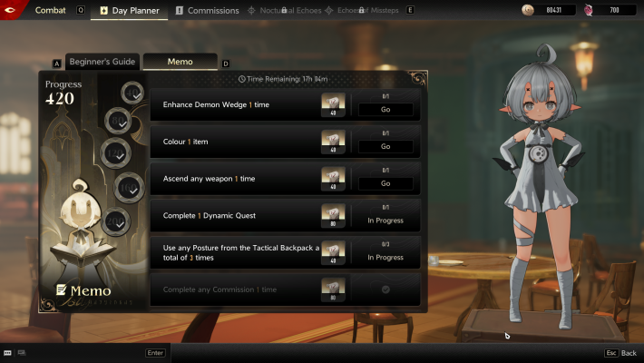This screenshot has height=363, width=644.
Task: Click the 160 progress milestone node
Action: (129, 188)
